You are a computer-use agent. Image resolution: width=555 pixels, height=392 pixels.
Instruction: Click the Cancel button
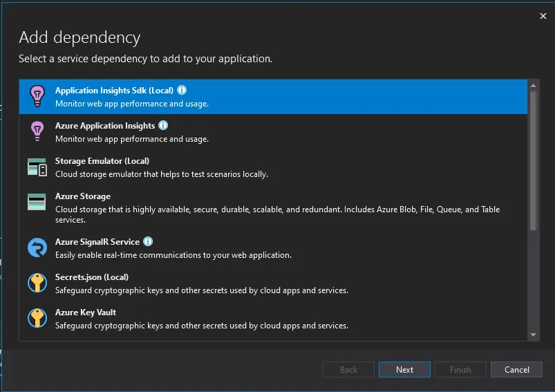[517, 370]
